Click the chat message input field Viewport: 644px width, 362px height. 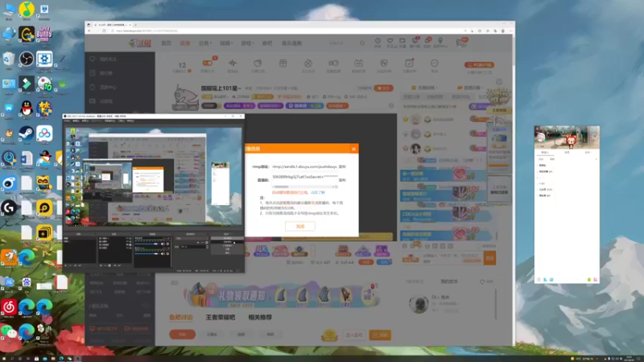(452, 257)
